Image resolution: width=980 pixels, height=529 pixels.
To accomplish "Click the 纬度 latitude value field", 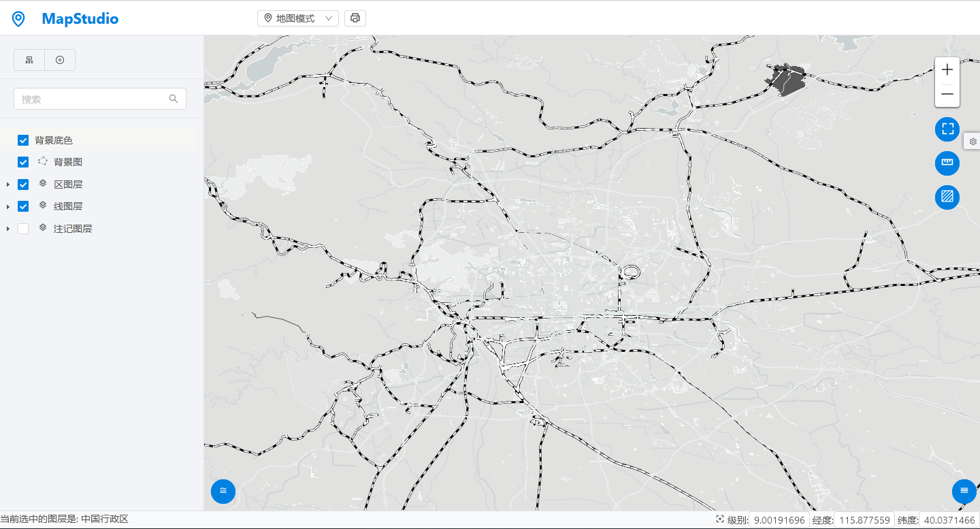I will 949,520.
